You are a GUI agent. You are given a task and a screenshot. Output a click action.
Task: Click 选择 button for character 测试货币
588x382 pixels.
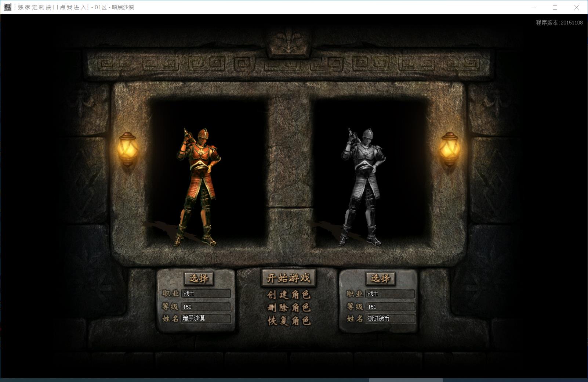pos(381,278)
